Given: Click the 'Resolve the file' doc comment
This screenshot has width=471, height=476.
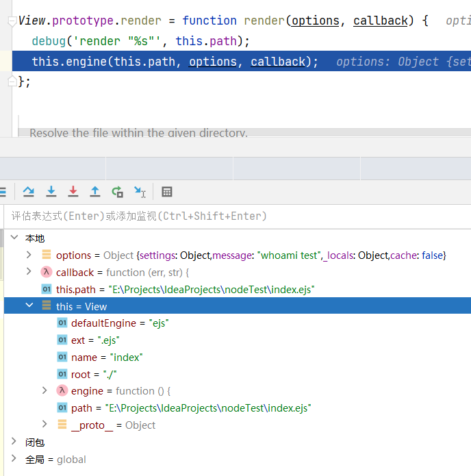Looking at the screenshot, I should click(138, 133).
